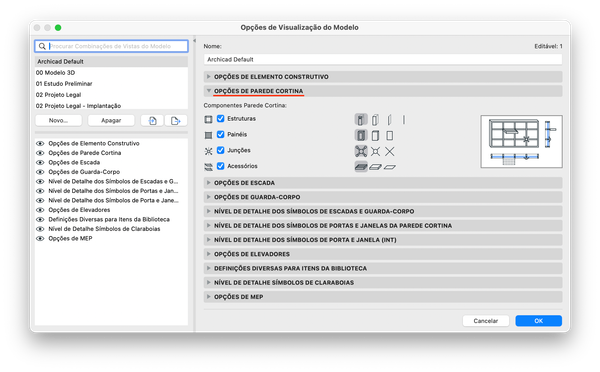Click the Junções junction icon
Image resolution: width=600 pixels, height=372 pixels.
[x=208, y=151]
